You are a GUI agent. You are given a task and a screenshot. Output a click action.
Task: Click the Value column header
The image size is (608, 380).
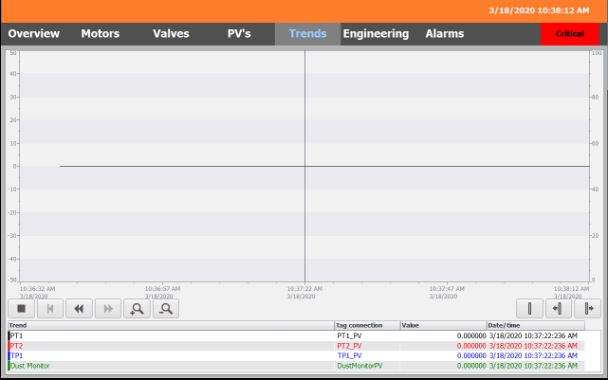tap(443, 325)
